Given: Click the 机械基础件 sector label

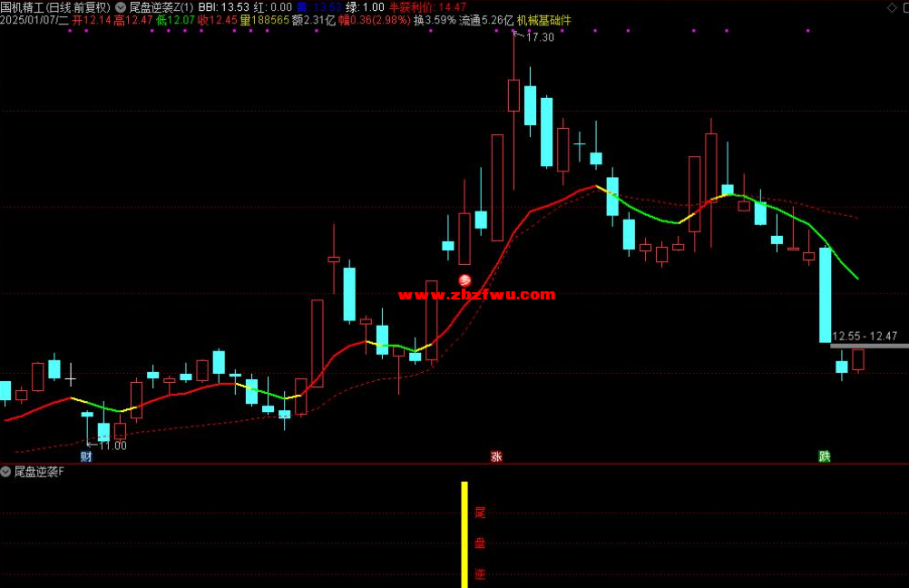Looking at the screenshot, I should pyautogui.click(x=543, y=20).
